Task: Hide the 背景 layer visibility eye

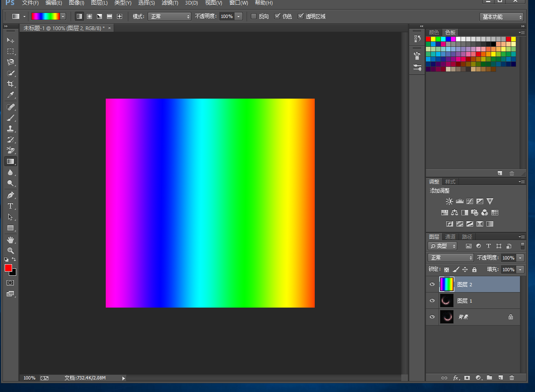Action: click(x=432, y=317)
